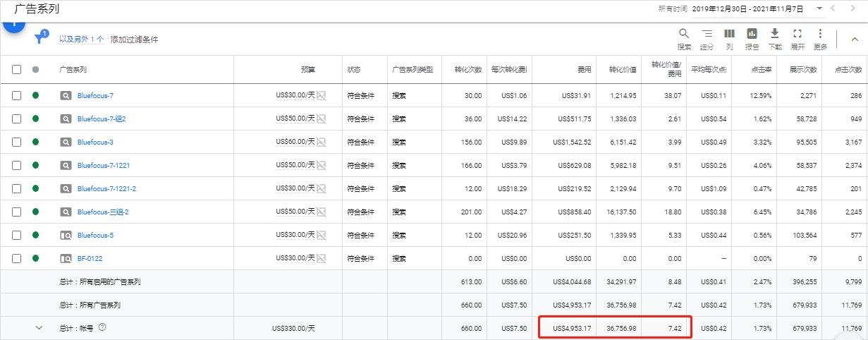Edit the US$60.00/天 budget for Bluefocus-3

coord(295,142)
